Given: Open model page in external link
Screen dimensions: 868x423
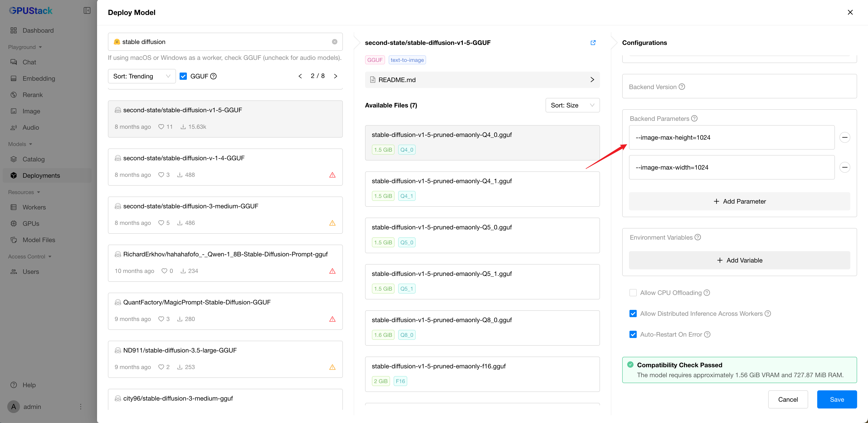Looking at the screenshot, I should (593, 42).
